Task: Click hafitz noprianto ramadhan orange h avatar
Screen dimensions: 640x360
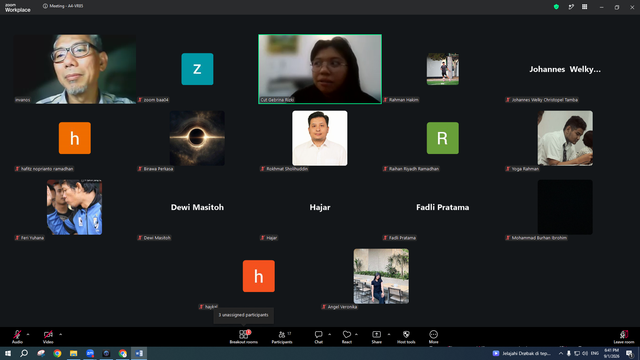Action: pyautogui.click(x=75, y=138)
